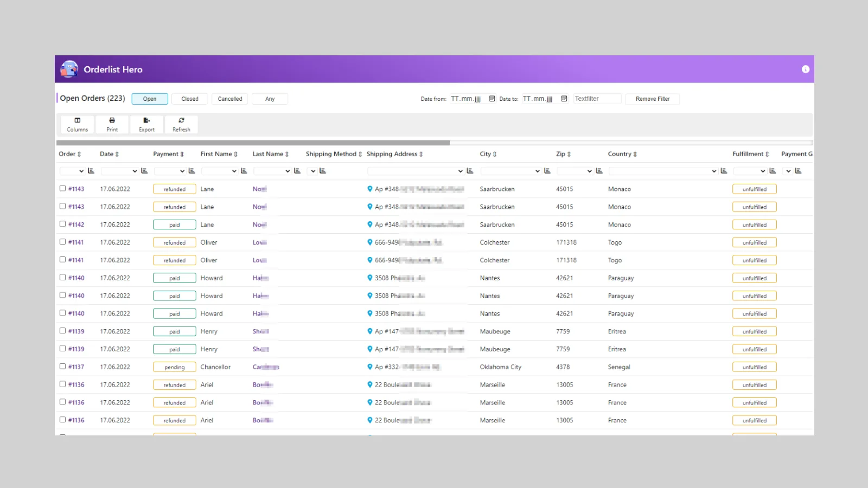This screenshot has height=488, width=868.
Task: Click the Last Name column sort icon
Action: (x=287, y=155)
